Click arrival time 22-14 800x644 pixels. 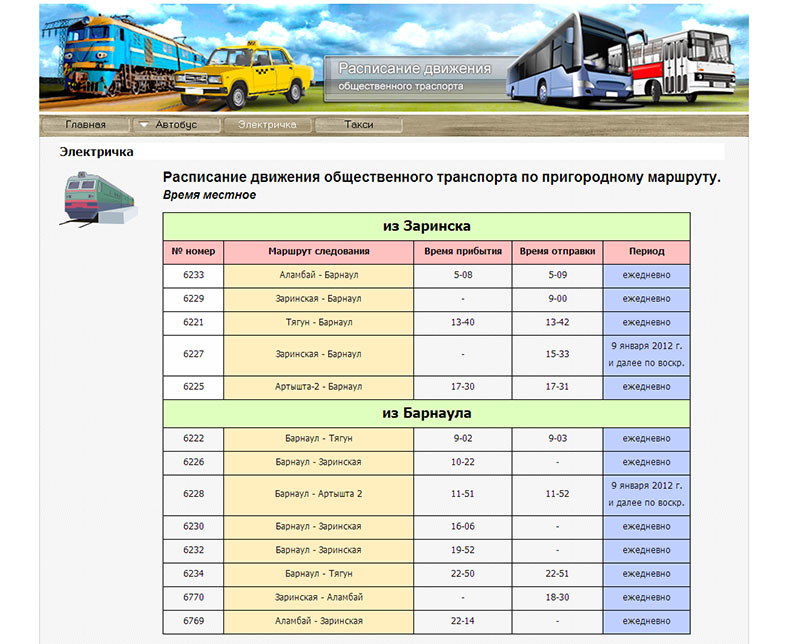[x=463, y=622]
